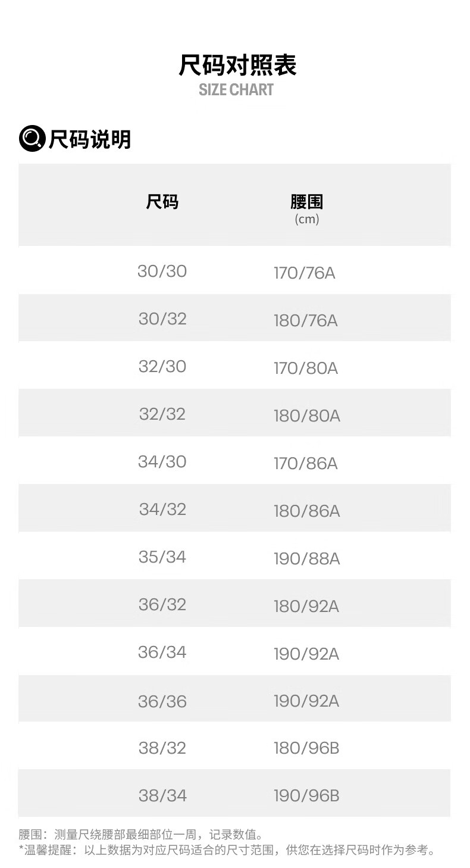Click the 尺码说明 heading text
470x868 pixels.
coord(90,139)
